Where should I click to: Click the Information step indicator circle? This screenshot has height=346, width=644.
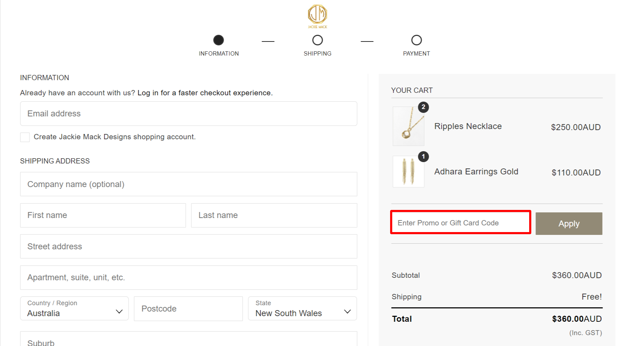tap(218, 40)
